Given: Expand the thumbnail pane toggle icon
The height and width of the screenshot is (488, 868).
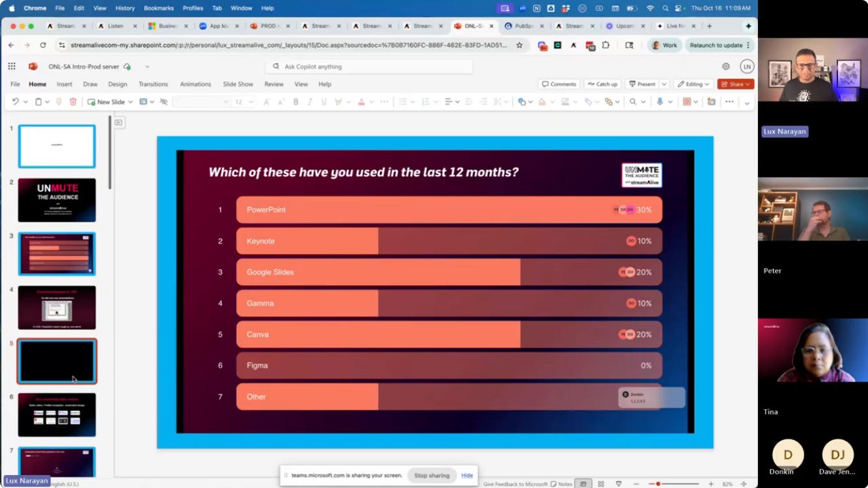Looking at the screenshot, I should (x=119, y=122).
